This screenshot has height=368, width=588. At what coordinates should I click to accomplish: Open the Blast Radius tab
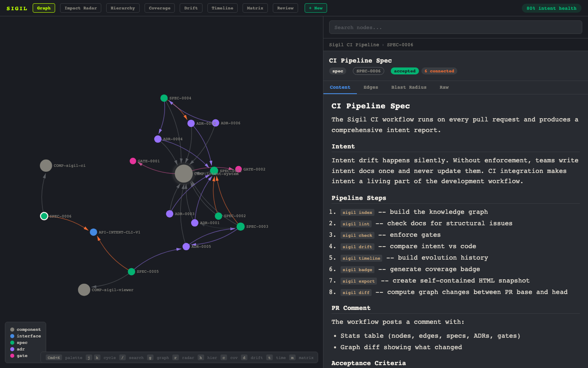pyautogui.click(x=409, y=87)
